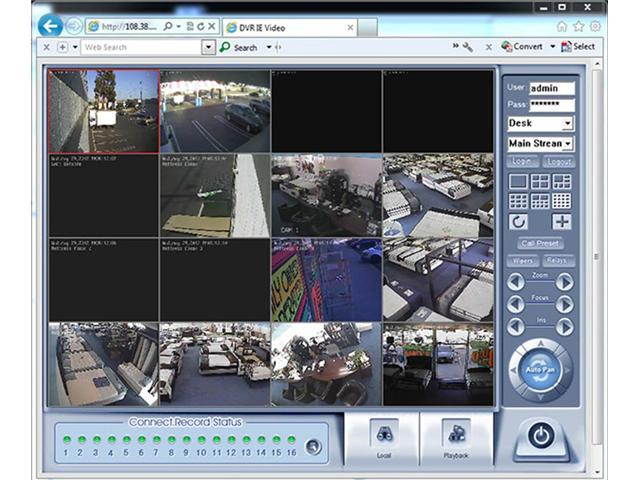Click channel 8 green status indicator
640x480 pixels.
(x=171, y=440)
